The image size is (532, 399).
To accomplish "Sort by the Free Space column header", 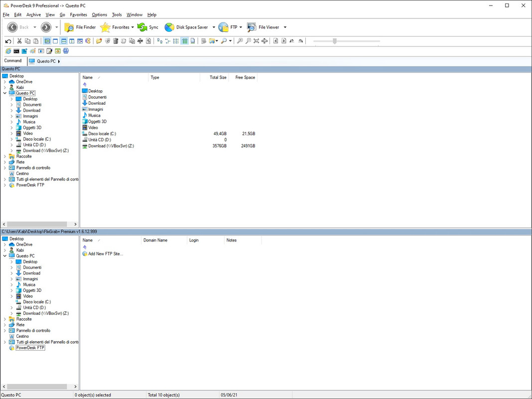I will coord(243,77).
